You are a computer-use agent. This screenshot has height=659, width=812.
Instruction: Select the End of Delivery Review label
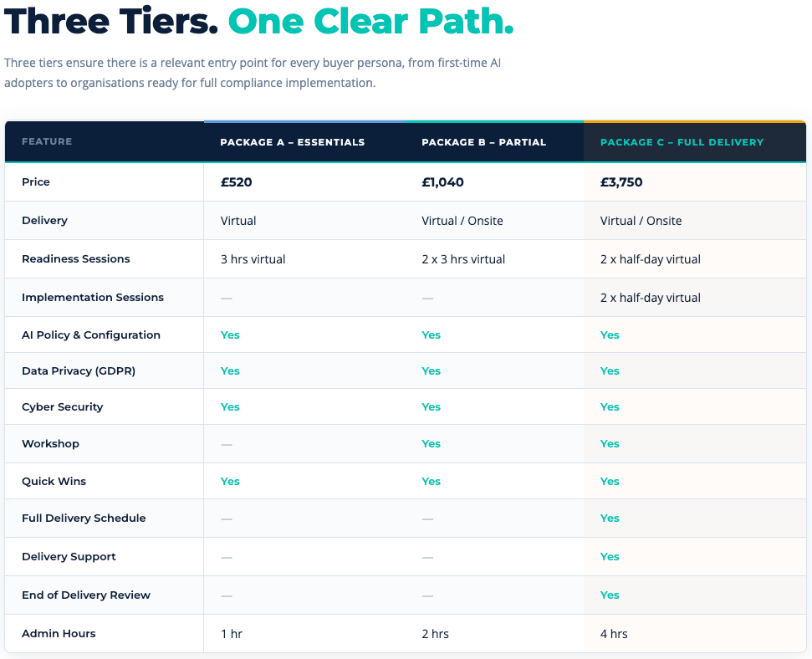click(x=86, y=595)
